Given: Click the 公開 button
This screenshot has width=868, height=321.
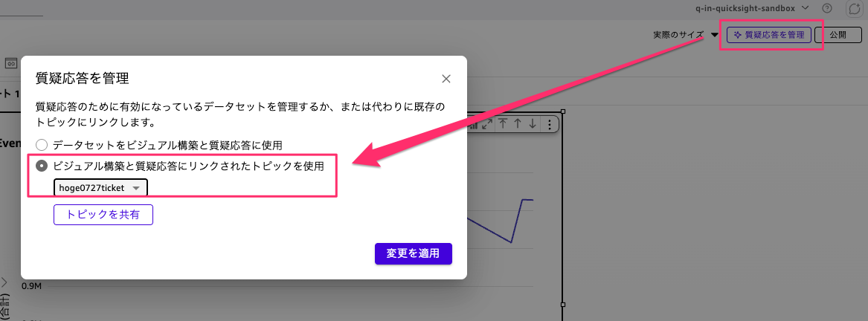Looking at the screenshot, I should coord(838,35).
